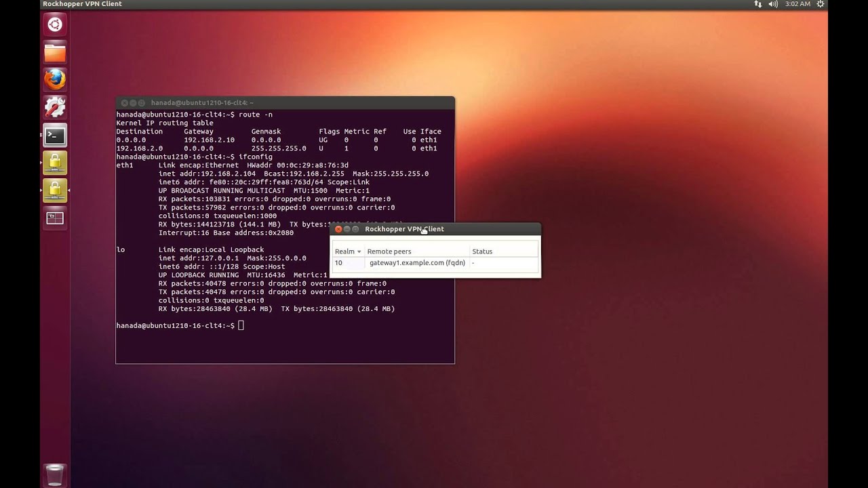The image size is (868, 488).
Task: Open the Workspace Switcher in the launcher
Action: pos(55,218)
